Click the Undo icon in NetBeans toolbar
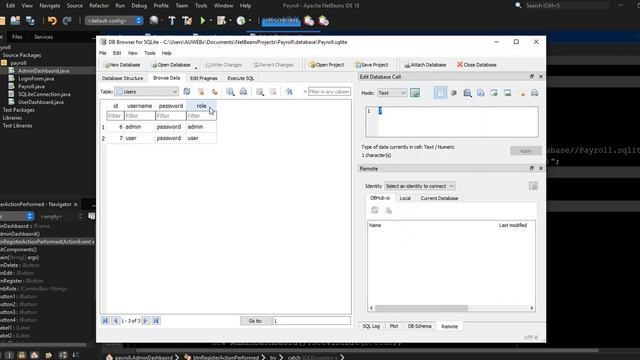 tap(52, 20)
